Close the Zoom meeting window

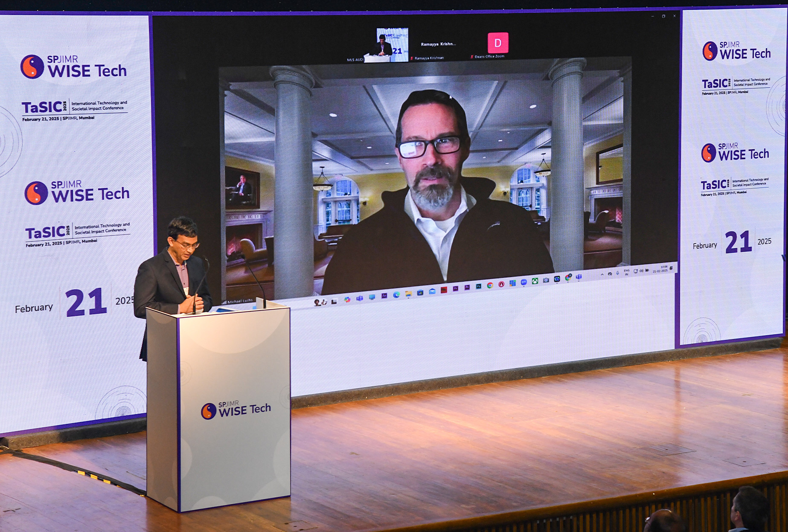click(x=675, y=16)
